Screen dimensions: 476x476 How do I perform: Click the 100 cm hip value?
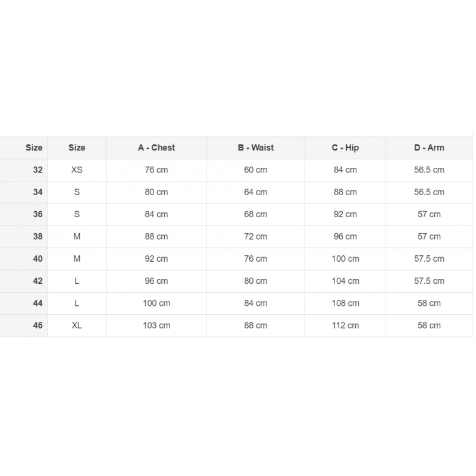pyautogui.click(x=345, y=259)
